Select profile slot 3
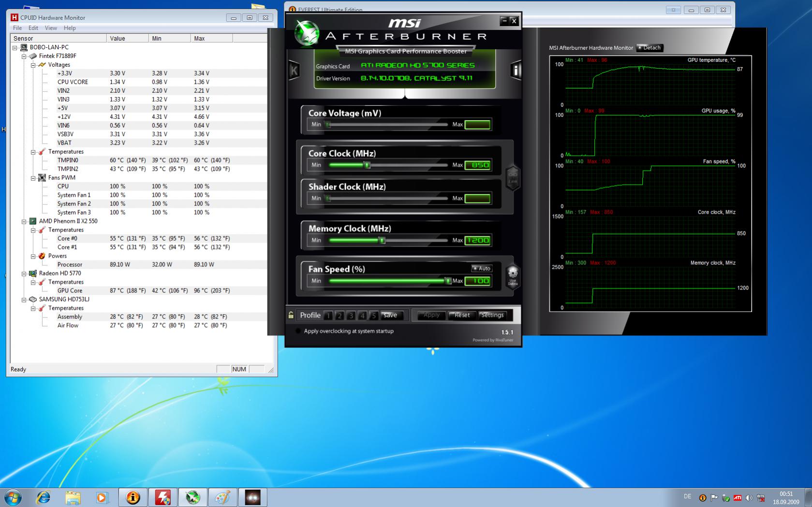This screenshot has width=812, height=507. (351, 316)
